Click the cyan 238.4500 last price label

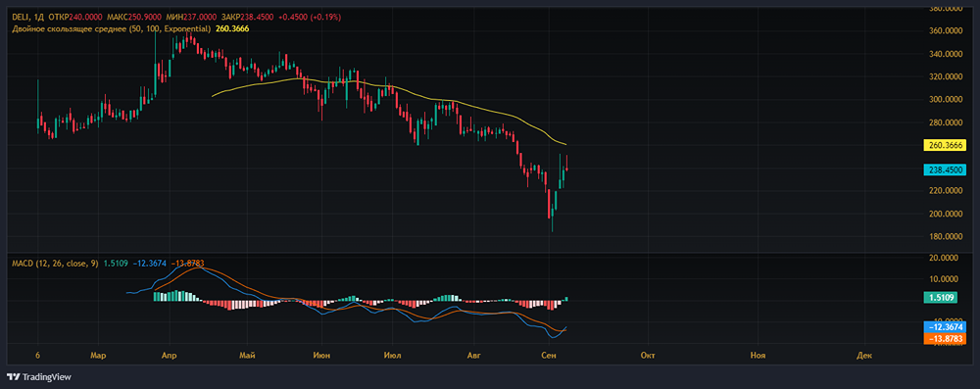(x=945, y=170)
